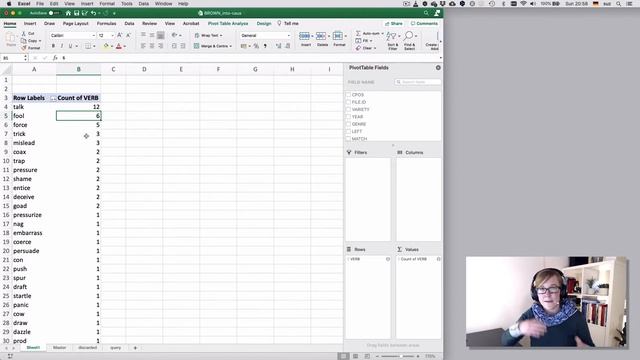Click the Format cells icon
Viewport: 640px width, 360px height.
[338, 36]
